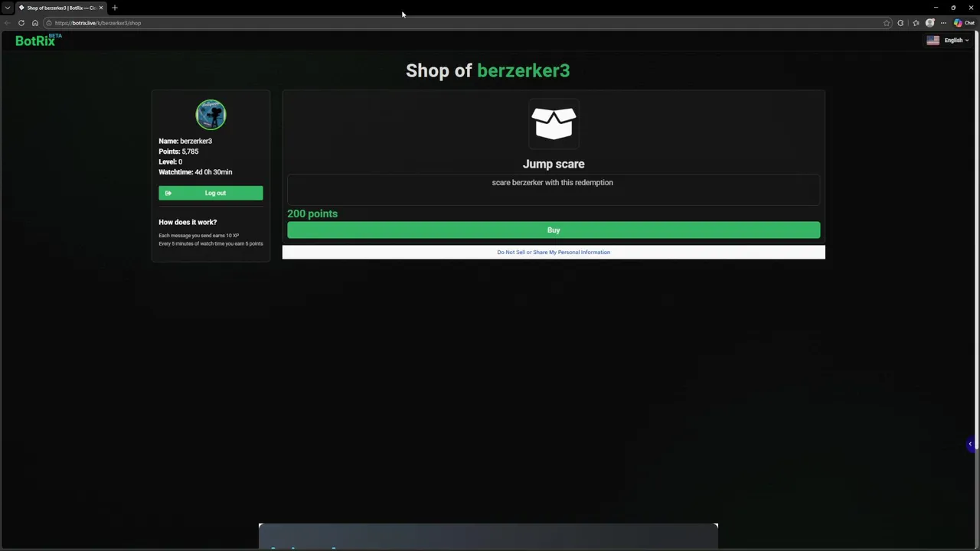Open a new browser tab
This screenshot has height=551, width=980.
(x=115, y=8)
